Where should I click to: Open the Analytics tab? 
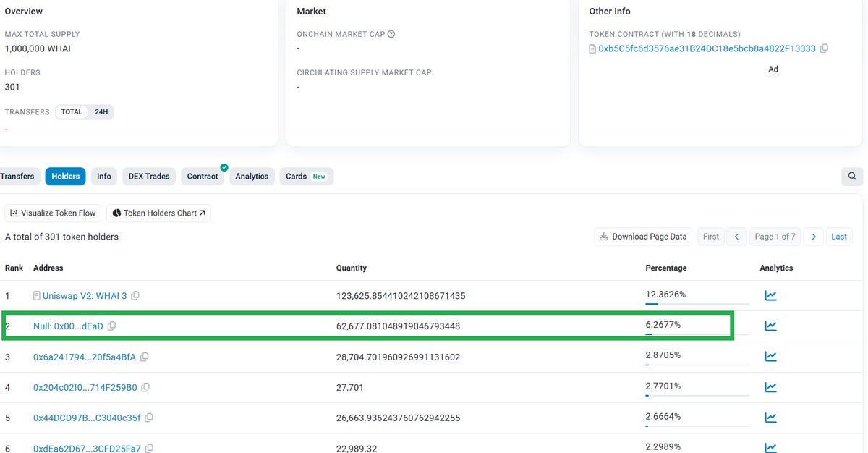(252, 177)
